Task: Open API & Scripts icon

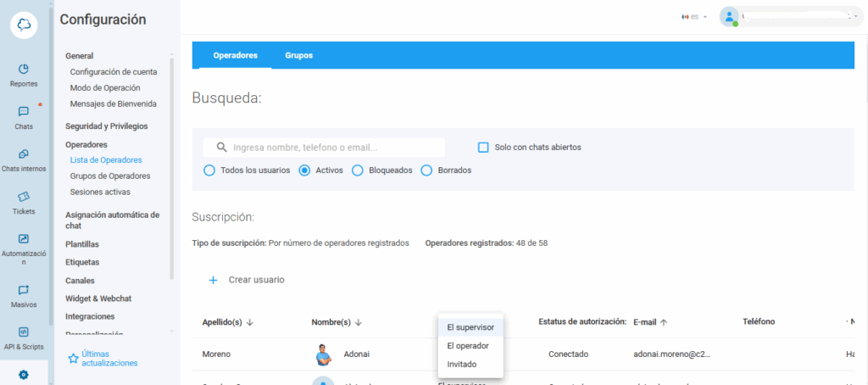Action: click(x=23, y=332)
